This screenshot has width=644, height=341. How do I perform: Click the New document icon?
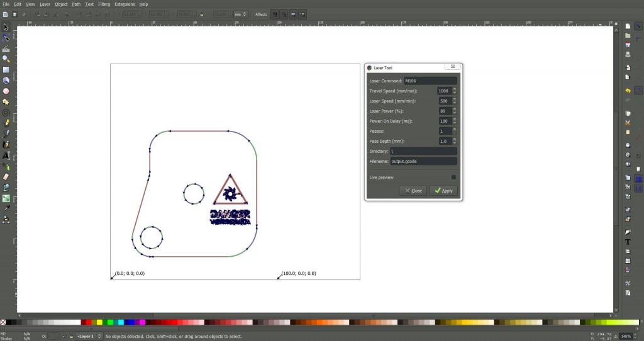pyautogui.click(x=628, y=26)
